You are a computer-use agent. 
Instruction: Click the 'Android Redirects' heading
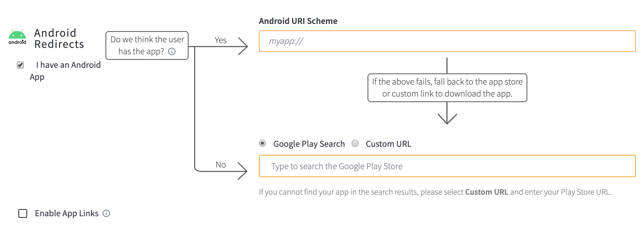(59, 39)
